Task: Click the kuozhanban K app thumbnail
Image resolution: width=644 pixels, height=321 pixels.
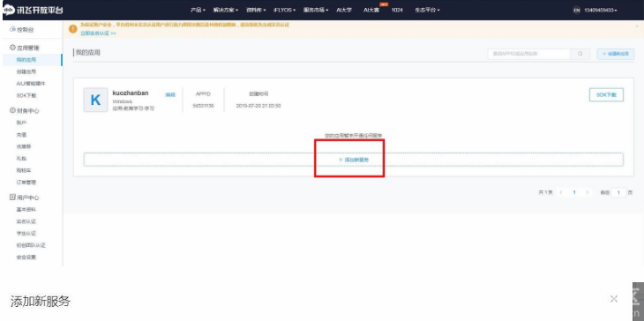Action: 95,100
